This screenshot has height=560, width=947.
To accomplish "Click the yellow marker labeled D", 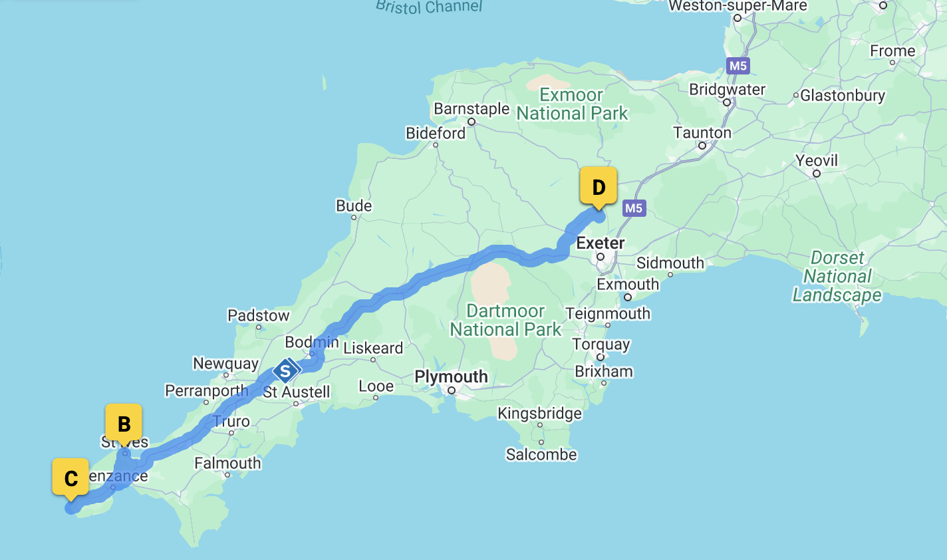I will pyautogui.click(x=599, y=187).
